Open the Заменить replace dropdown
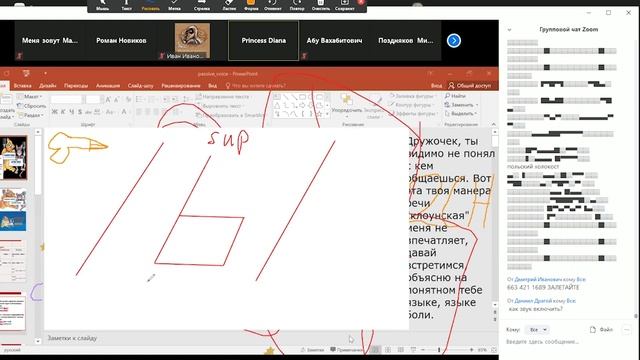Viewport: 640px width, 360px height. (x=460, y=105)
